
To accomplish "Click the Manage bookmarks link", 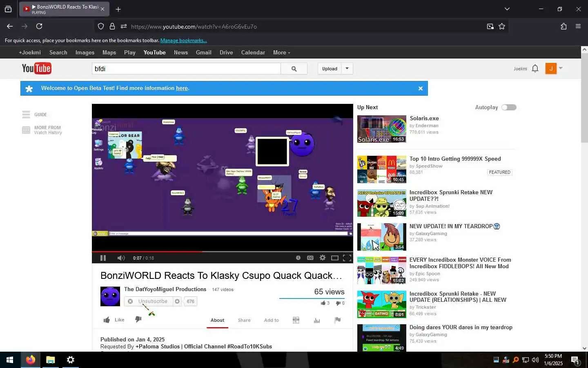I will [184, 40].
